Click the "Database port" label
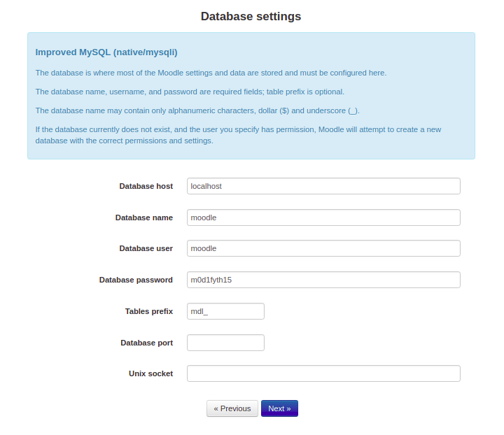This screenshot has width=504, height=435. click(146, 343)
